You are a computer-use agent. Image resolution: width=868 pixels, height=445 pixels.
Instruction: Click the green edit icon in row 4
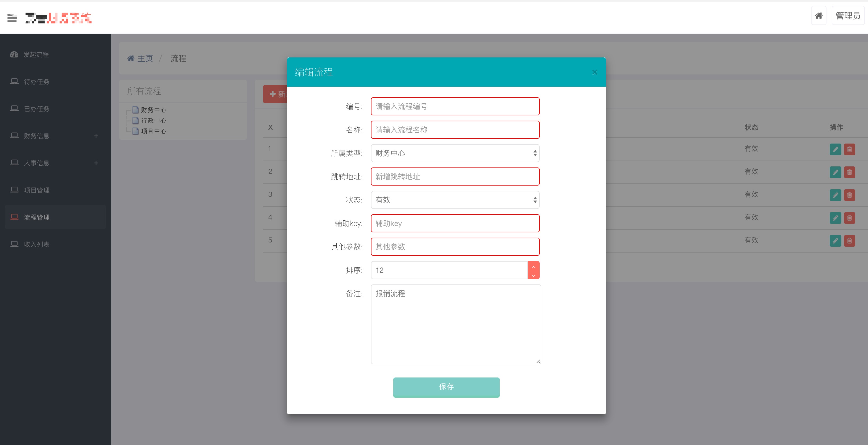coord(835,218)
